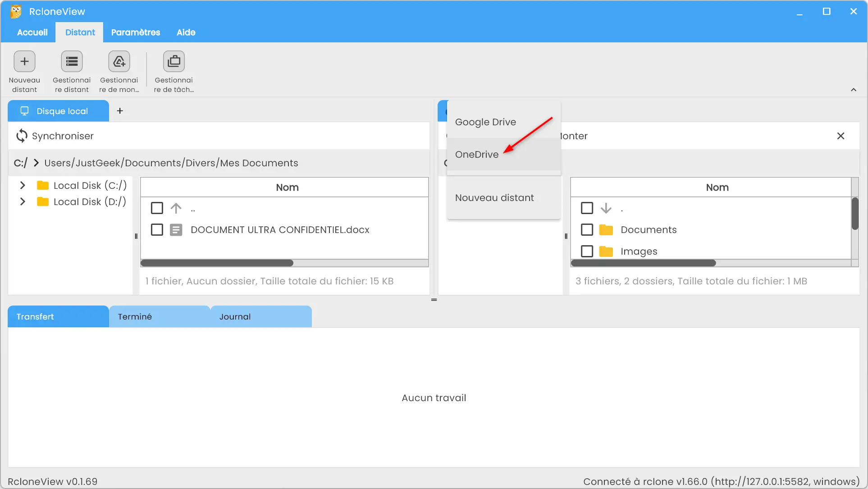Click the Local Disk (D:/) folder icon
Viewport: 868px width, 489px height.
click(x=43, y=201)
